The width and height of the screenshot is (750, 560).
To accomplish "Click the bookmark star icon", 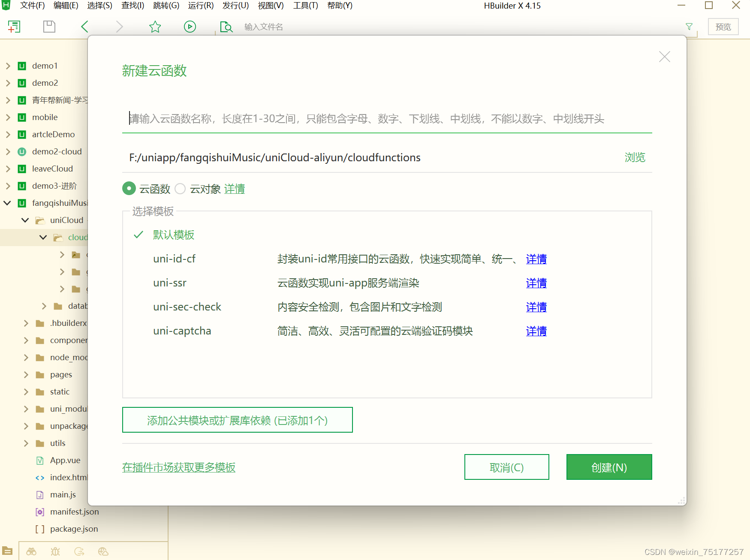I will coord(155,26).
